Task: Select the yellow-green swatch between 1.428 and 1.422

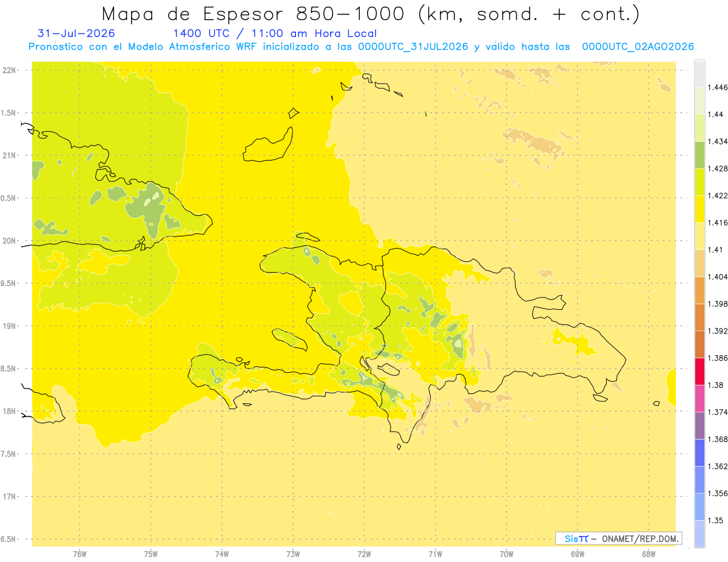Action: pyautogui.click(x=699, y=182)
